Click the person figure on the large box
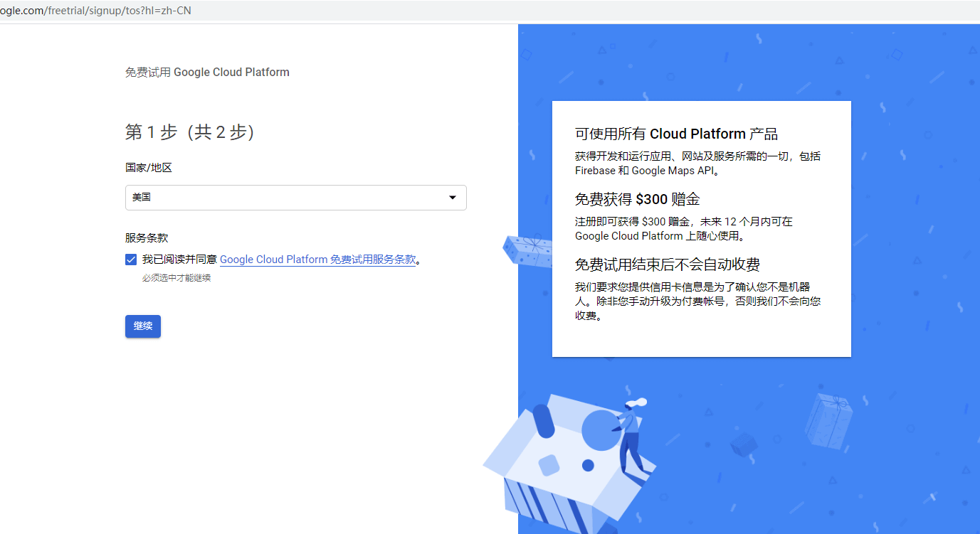Image resolution: width=980 pixels, height=534 pixels. click(631, 434)
